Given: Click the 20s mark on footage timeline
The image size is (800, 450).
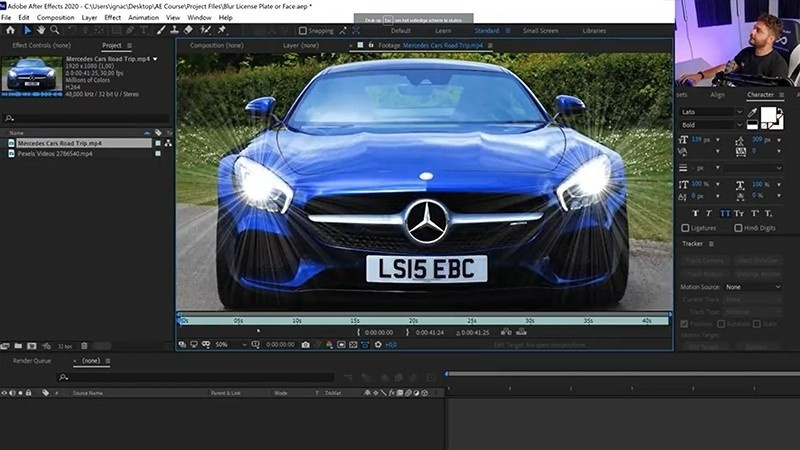Looking at the screenshot, I should 413,321.
